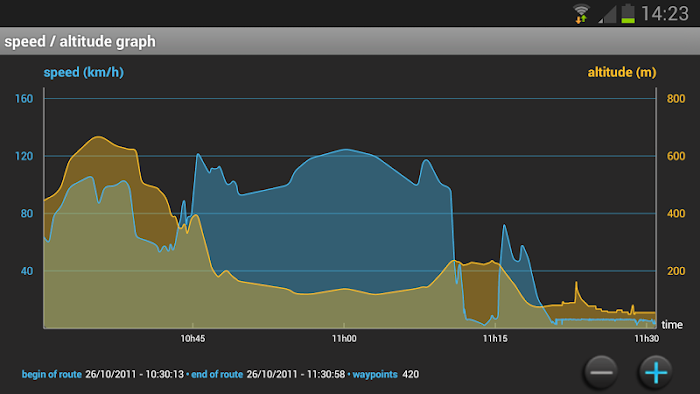Tap the Wi-Fi status icon
This screenshot has width=700, height=394.
tap(581, 13)
